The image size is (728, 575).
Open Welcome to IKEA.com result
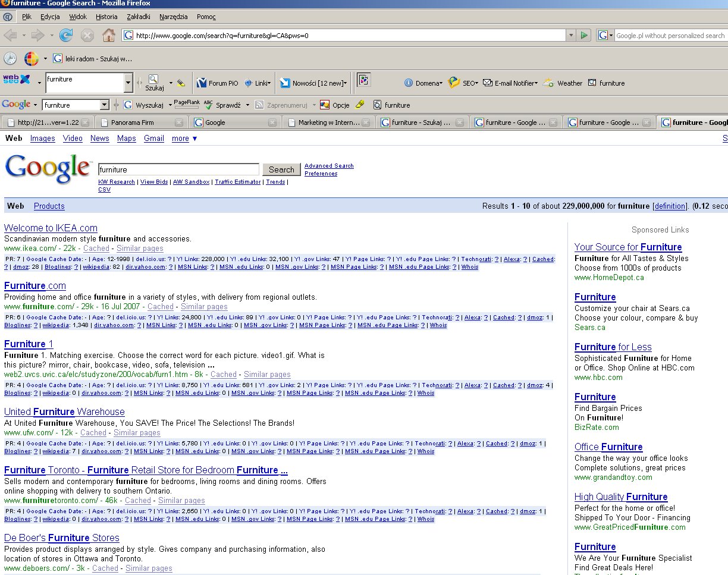51,228
